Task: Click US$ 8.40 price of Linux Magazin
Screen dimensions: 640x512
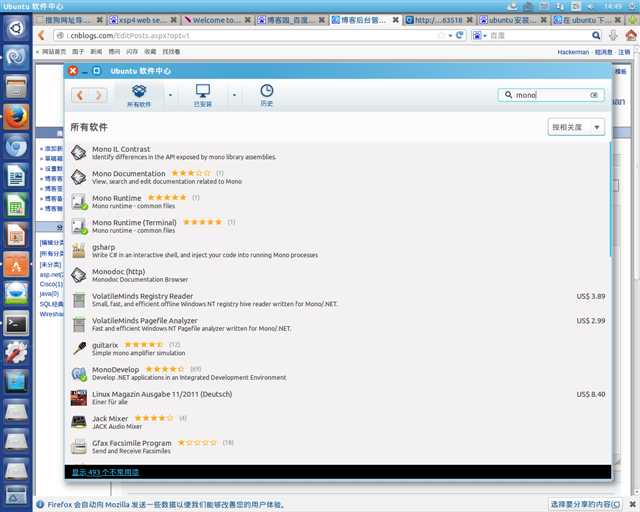Action: tap(591, 394)
